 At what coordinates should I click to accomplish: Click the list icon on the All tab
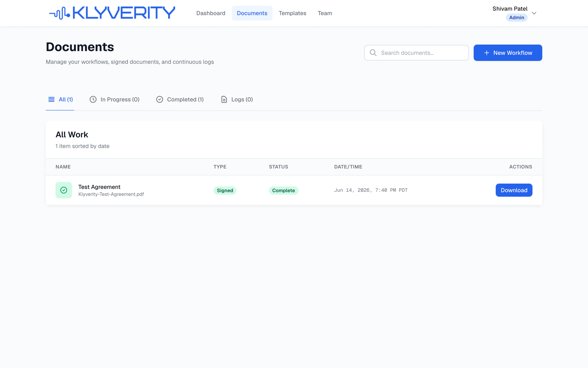pos(51,100)
